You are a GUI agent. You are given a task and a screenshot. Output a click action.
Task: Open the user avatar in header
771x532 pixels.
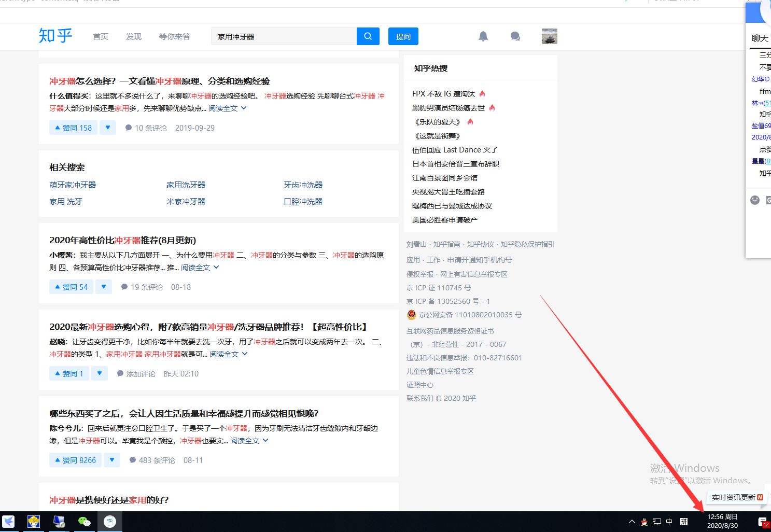coord(550,36)
